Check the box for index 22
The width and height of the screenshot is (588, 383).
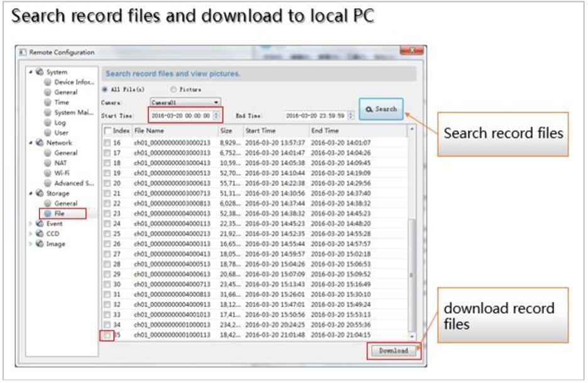point(107,203)
